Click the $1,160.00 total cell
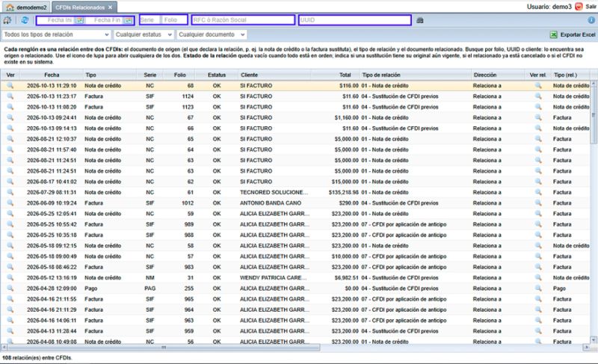 (347, 117)
